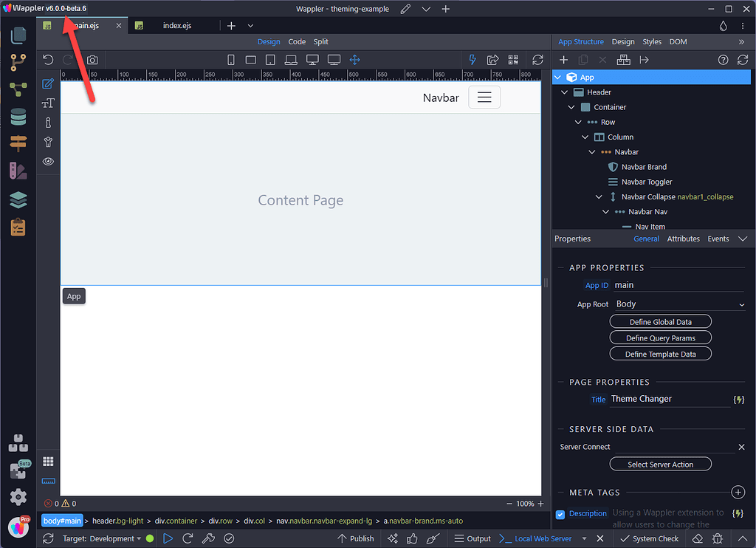756x548 pixels.
Task: Collapse the Navbar Collapse tree node
Action: (x=599, y=196)
